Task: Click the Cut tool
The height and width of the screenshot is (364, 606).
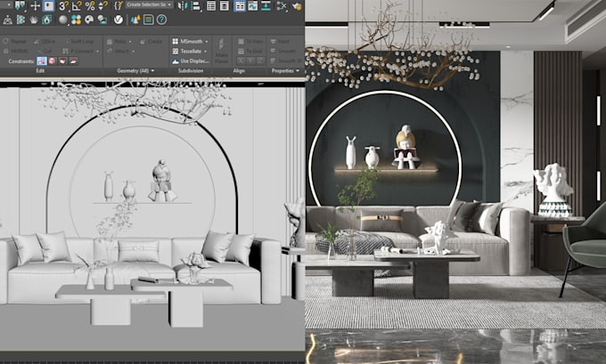Action: [45, 51]
